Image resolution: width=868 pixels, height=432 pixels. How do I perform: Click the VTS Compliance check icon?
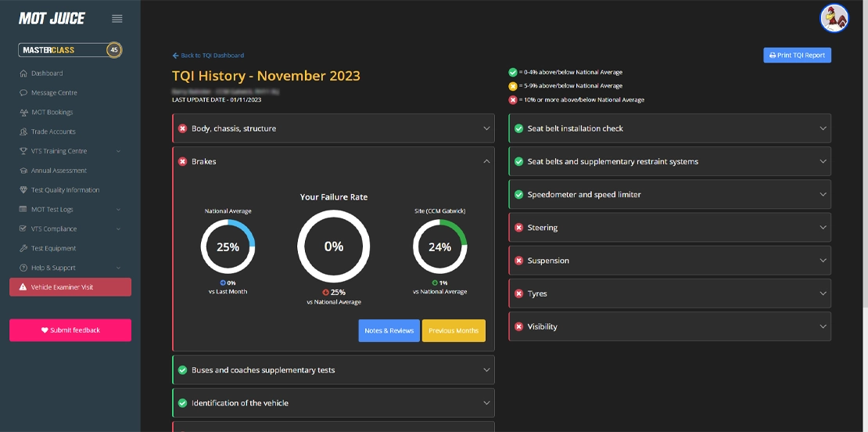point(23,229)
